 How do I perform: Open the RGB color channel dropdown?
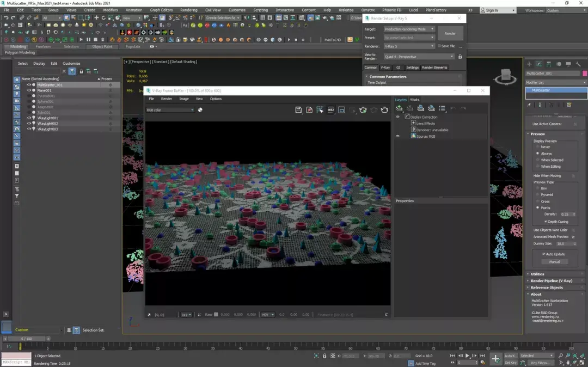point(170,110)
